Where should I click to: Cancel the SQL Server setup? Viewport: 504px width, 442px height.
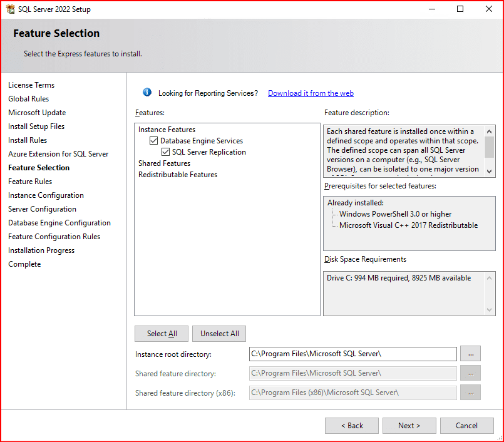(x=466, y=426)
